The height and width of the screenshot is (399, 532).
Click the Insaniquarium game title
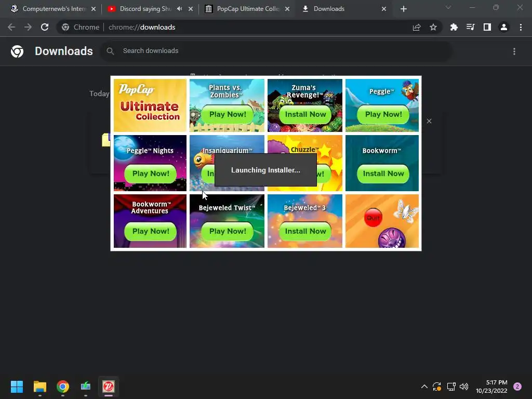click(x=228, y=150)
